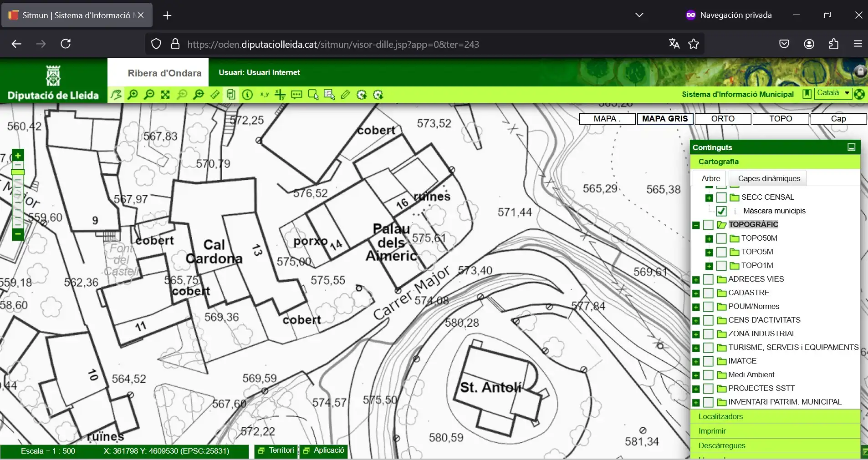868x460 pixels.
Task: Switch to Capes dinàmiques tab
Action: [769, 178]
